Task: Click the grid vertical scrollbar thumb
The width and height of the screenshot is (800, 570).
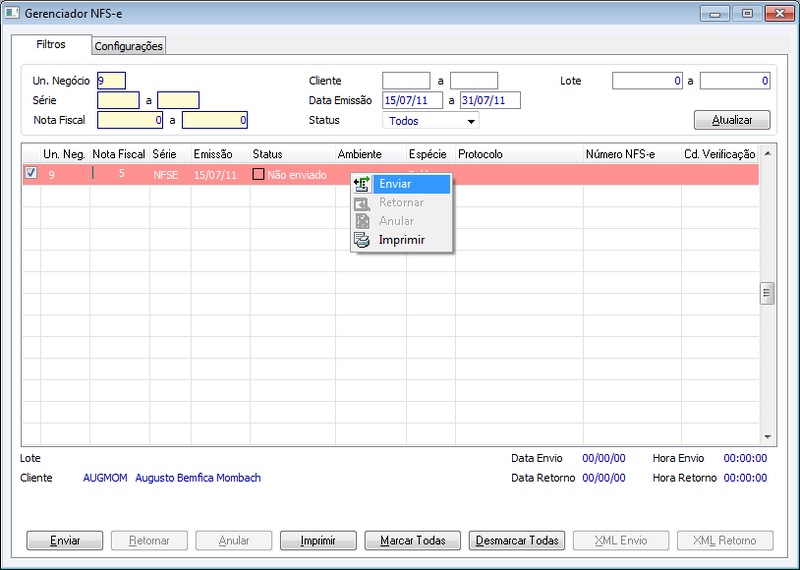Action: (x=767, y=293)
